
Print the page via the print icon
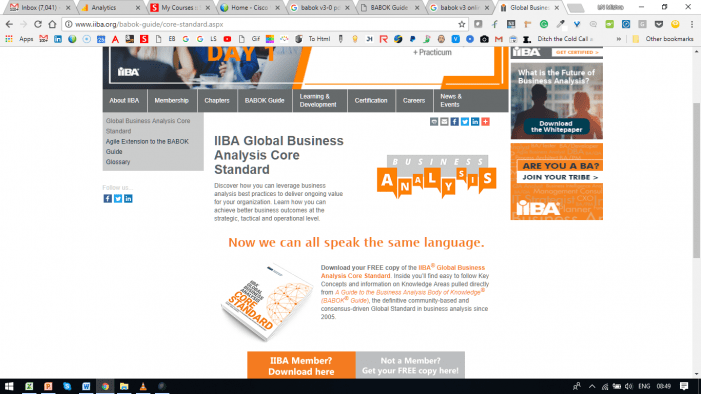pyautogui.click(x=434, y=122)
